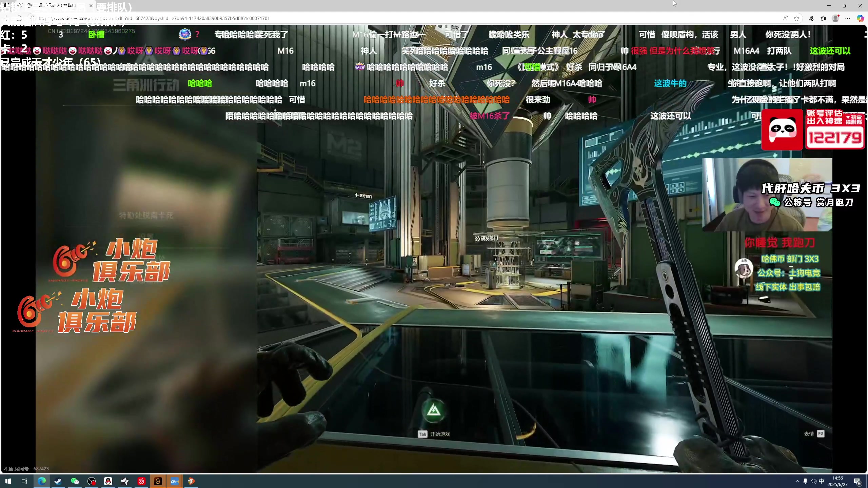
Task: Open Task View on the taskbar
Action: click(x=24, y=481)
